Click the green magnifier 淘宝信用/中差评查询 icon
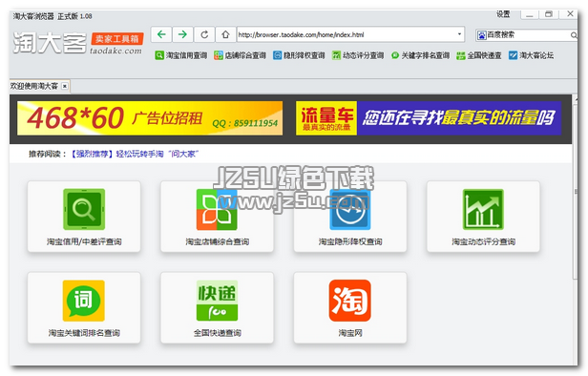 tap(84, 209)
